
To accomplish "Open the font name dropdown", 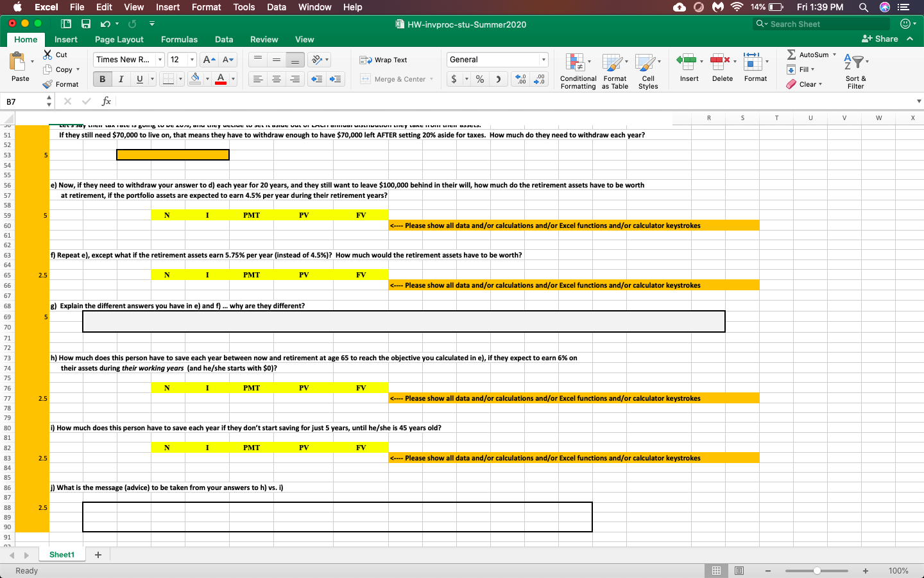I will (x=158, y=59).
